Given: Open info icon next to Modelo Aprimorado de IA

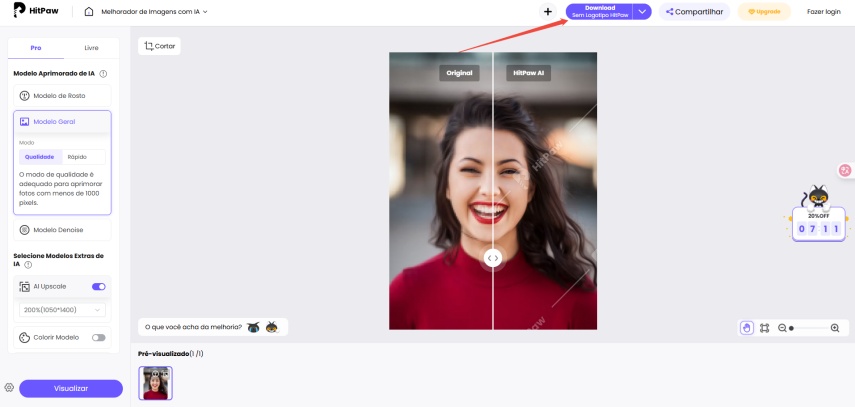Looking at the screenshot, I should pos(103,74).
